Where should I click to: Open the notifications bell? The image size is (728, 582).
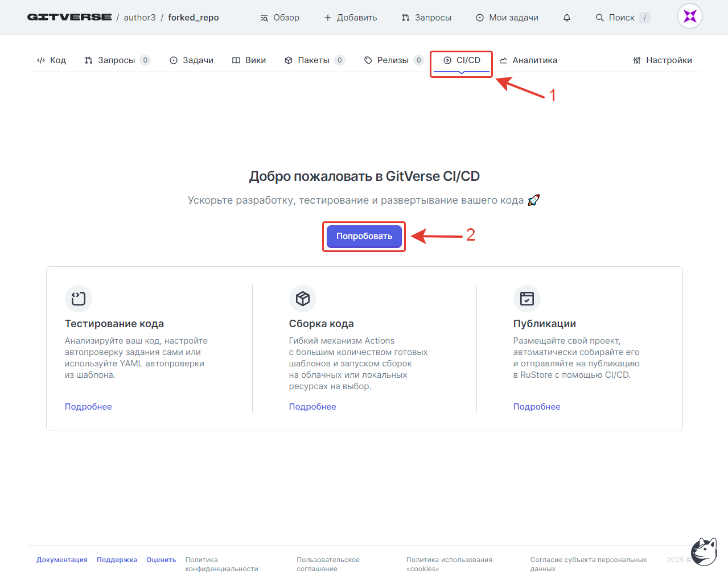click(x=567, y=18)
